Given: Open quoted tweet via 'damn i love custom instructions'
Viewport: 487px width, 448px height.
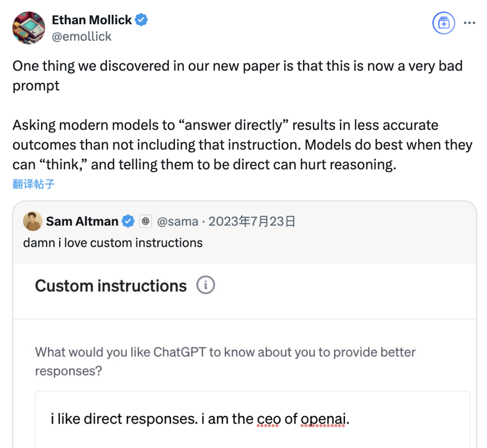Looking at the screenshot, I should (x=113, y=243).
